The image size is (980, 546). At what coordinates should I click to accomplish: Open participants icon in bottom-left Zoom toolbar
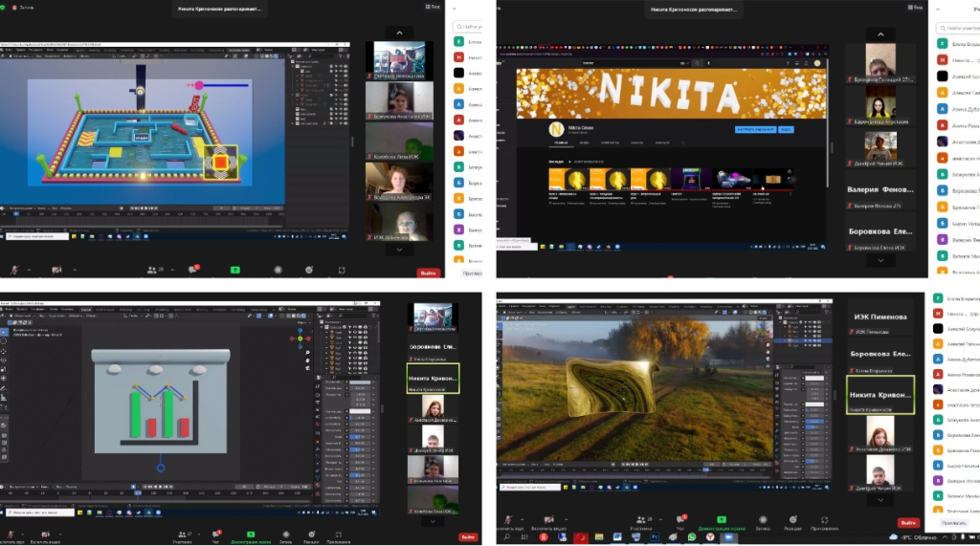[x=182, y=535]
